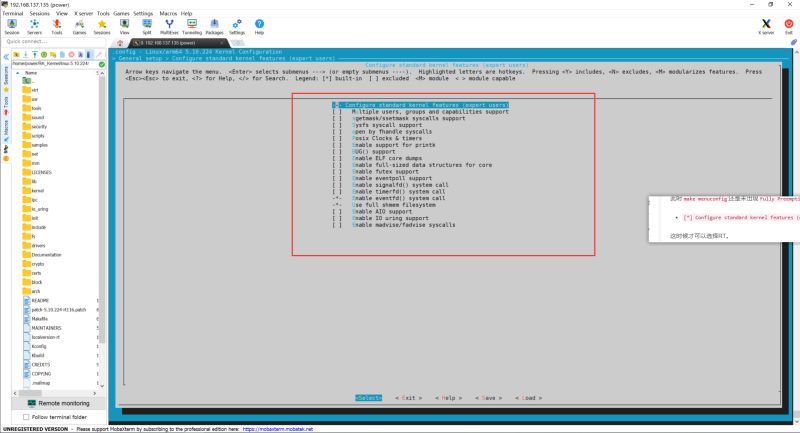Click SFTP green refresh icon
Image resolution: width=800 pixels, height=433 pixels.
pos(44,55)
